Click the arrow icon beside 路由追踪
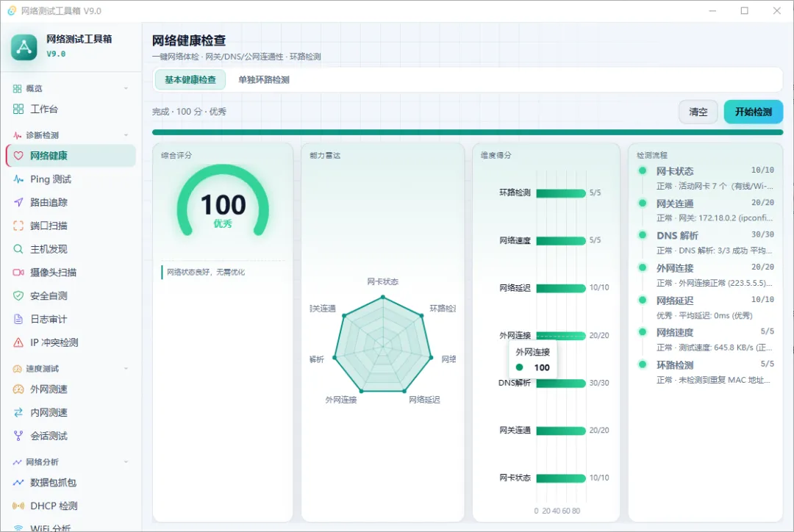The image size is (794, 532). [x=18, y=202]
